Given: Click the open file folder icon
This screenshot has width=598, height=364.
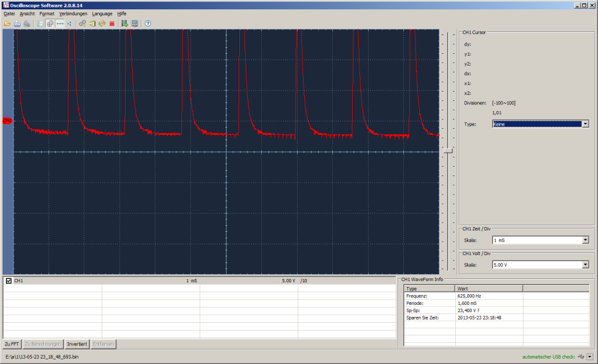Looking at the screenshot, I should click(7, 23).
